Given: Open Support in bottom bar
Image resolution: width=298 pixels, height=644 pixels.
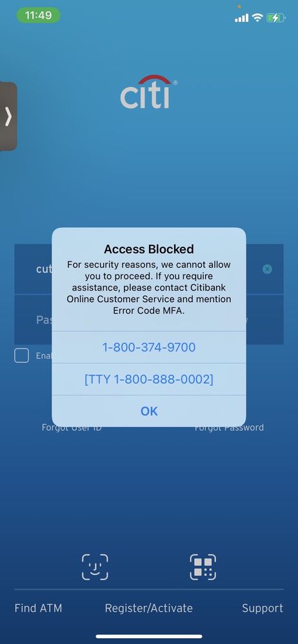Looking at the screenshot, I should point(263,609).
